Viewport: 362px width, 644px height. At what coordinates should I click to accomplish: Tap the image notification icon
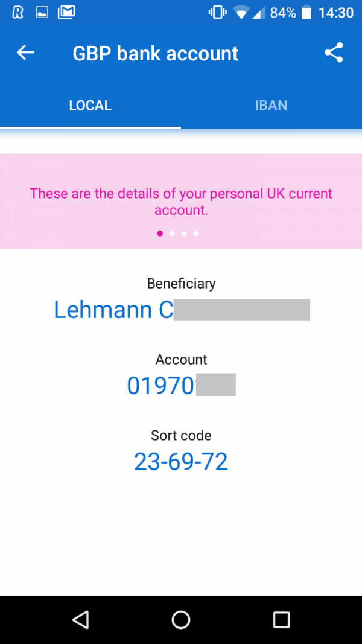coord(42,12)
